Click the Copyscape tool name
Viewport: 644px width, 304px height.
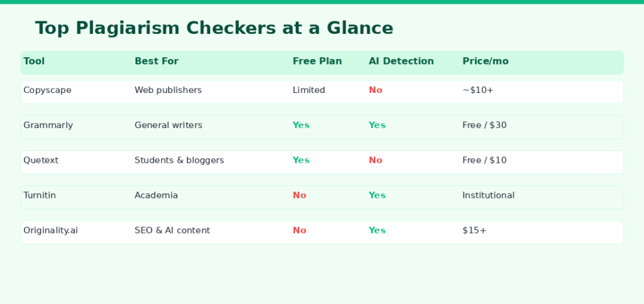[47, 90]
